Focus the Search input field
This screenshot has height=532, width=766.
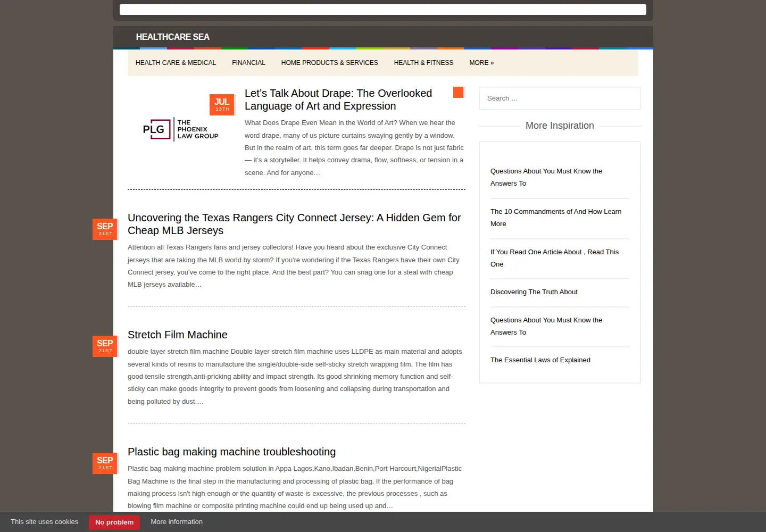(560, 98)
